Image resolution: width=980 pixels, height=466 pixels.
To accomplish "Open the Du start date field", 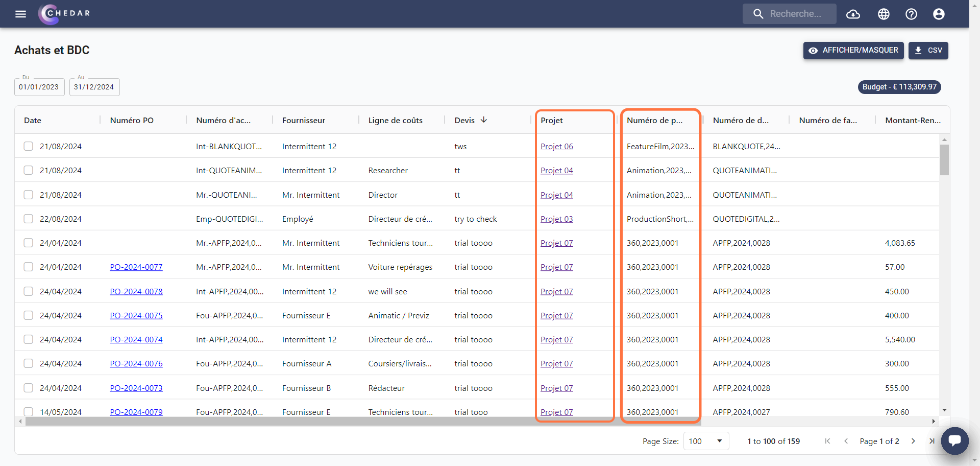I will (x=39, y=87).
